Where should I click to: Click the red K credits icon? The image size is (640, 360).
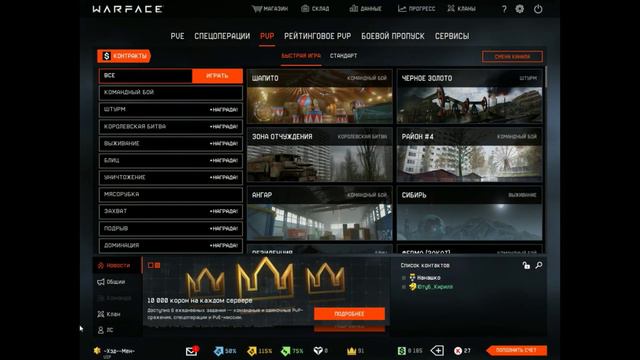coord(458,351)
